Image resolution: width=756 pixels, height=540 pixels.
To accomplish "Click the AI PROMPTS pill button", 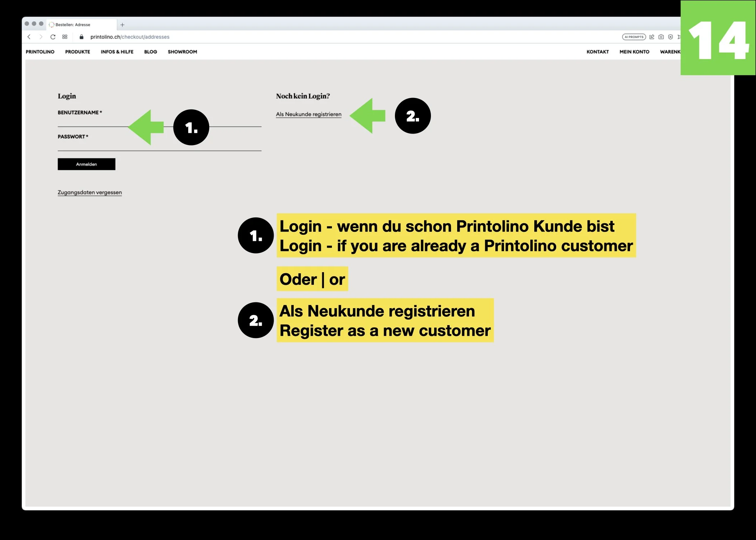I will [x=634, y=37].
